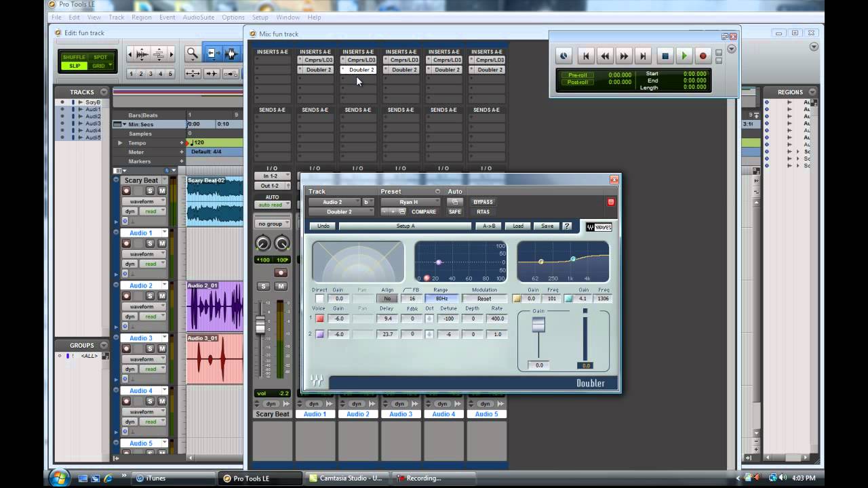
Task: Toggle the Direct checkbox in Doubler
Action: [319, 298]
